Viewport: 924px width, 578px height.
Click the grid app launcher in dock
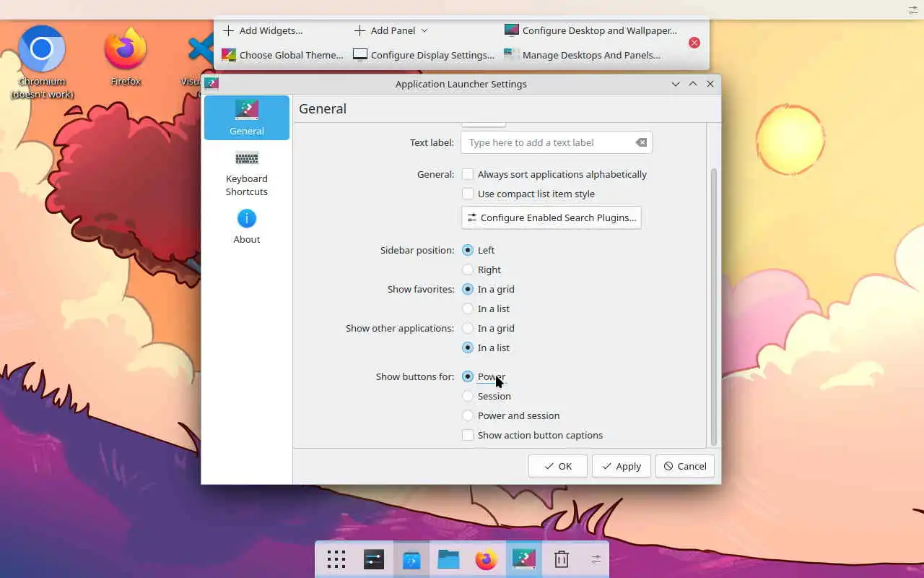tap(336, 559)
